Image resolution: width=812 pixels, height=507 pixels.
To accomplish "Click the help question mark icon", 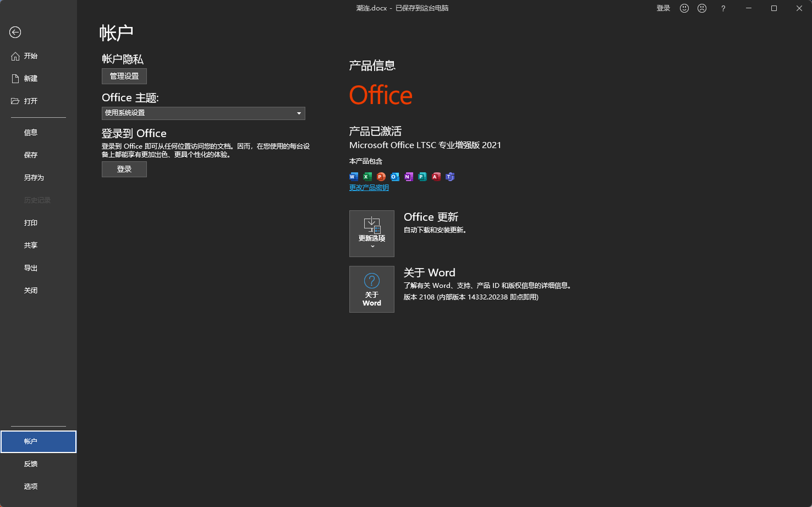I will point(723,8).
